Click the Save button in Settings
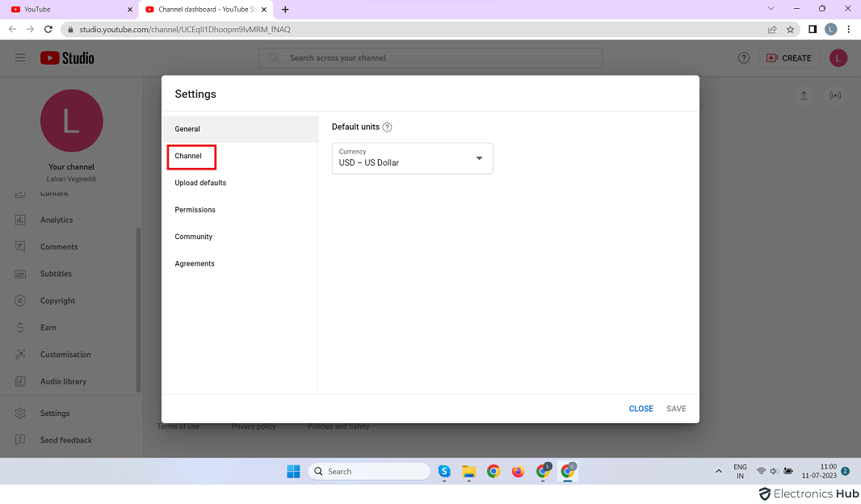This screenshot has width=861, height=504. pos(676,409)
